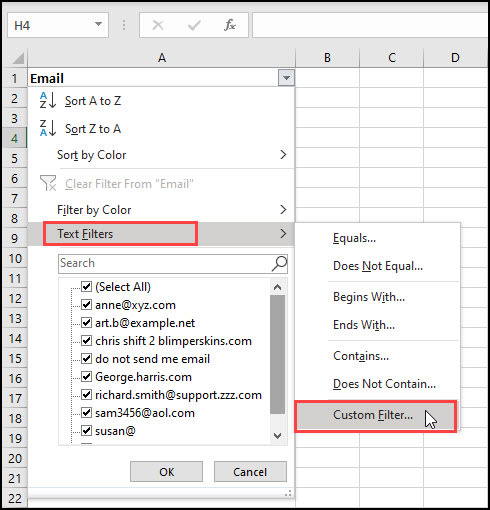Image resolution: width=490 pixels, height=510 pixels.
Task: Click the Cancel button
Action: (x=250, y=472)
